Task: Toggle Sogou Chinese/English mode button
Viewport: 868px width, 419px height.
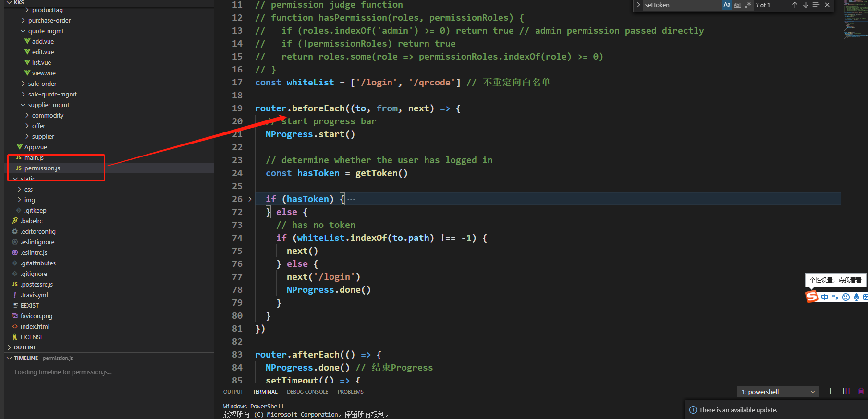Action: [825, 297]
